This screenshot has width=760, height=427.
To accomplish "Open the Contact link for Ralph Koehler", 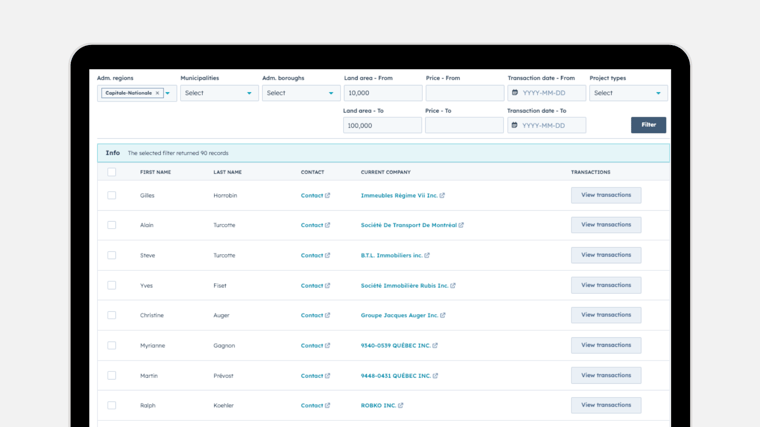I will 315,405.
